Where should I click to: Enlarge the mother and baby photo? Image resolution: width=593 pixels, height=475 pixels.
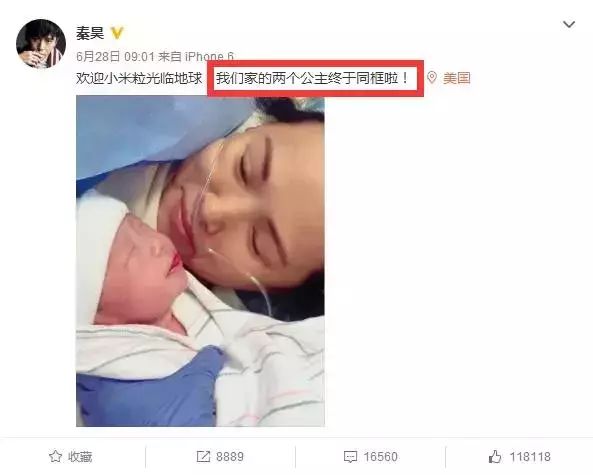200,261
